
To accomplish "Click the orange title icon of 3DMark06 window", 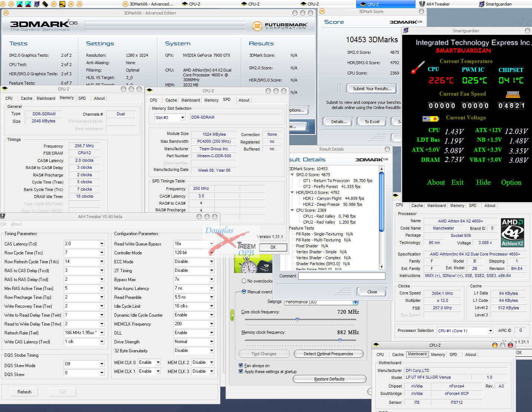I will coord(6,13).
